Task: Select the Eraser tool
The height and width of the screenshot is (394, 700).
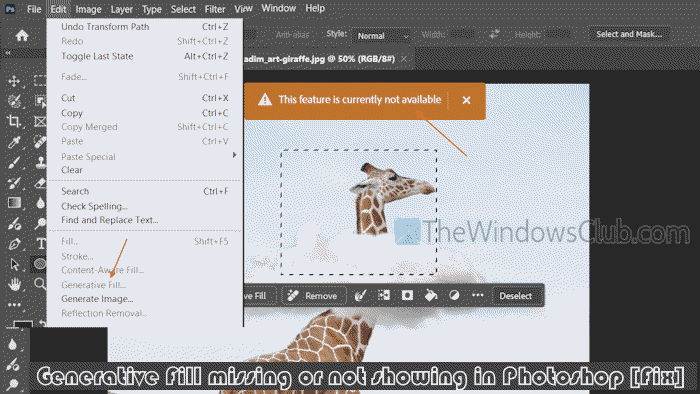Action: point(40,183)
